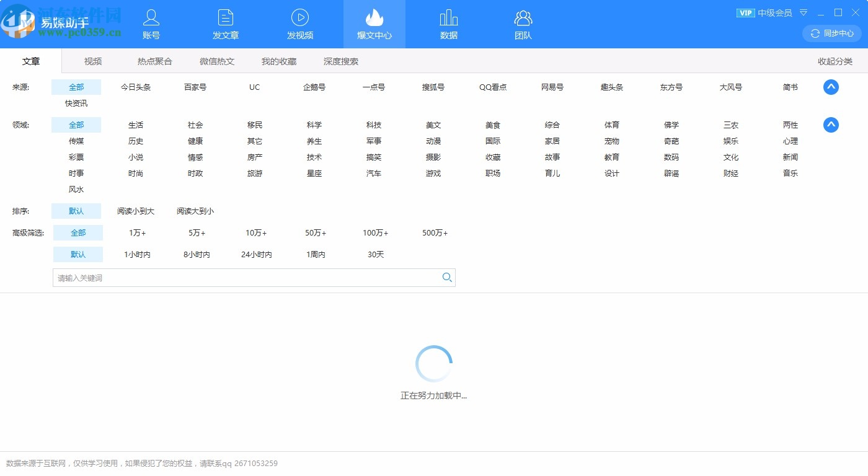This screenshot has height=476, width=868.
Task: Enable the 科技 category filter
Action: (373, 125)
